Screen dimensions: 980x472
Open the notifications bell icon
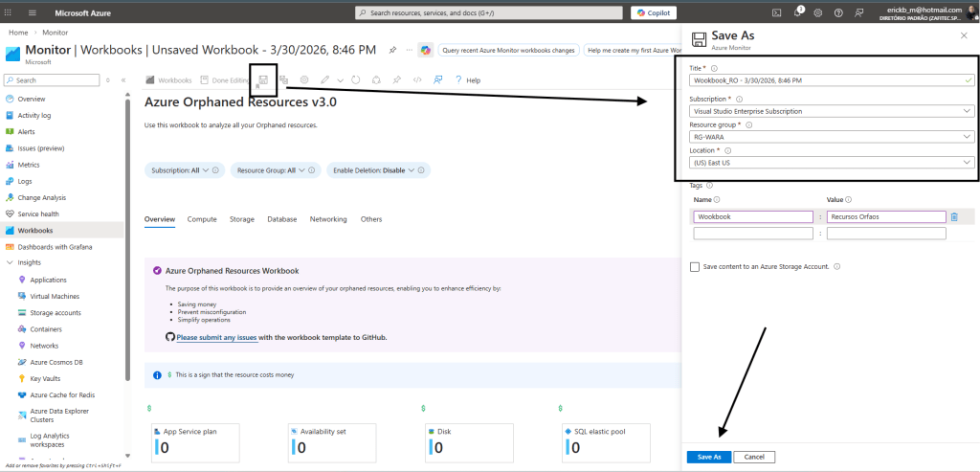click(x=795, y=12)
